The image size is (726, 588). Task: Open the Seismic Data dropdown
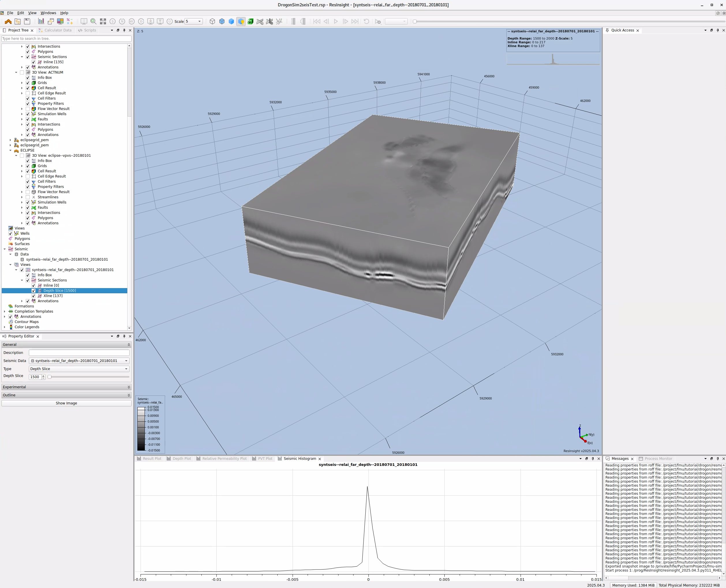point(79,361)
